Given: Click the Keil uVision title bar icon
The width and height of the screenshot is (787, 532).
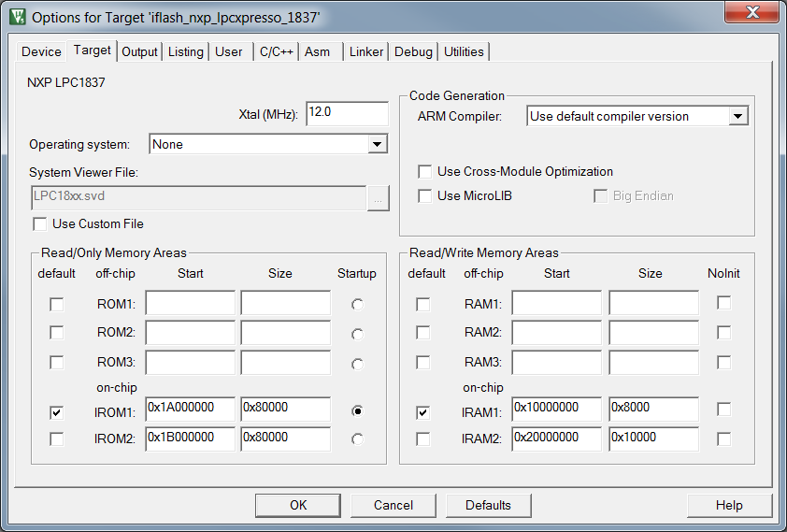Looking at the screenshot, I should 17,17.
